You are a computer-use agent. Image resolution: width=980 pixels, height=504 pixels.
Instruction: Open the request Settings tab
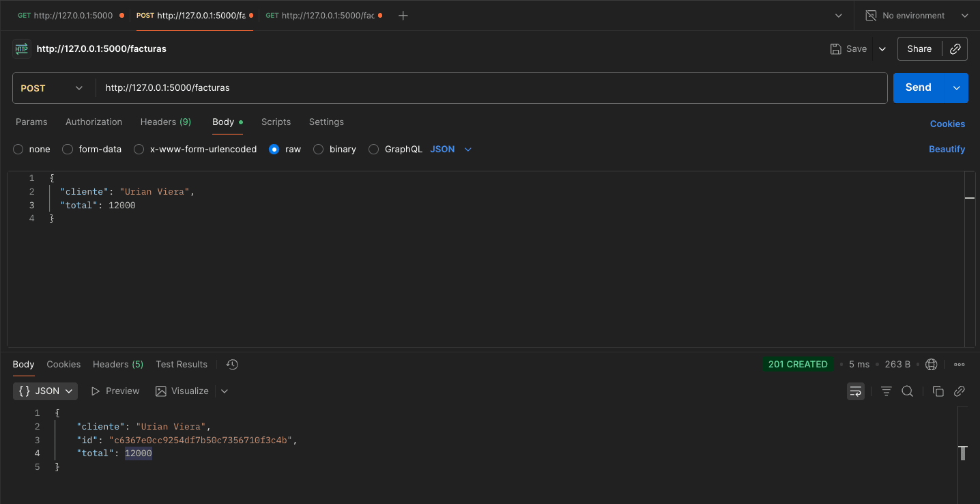tap(326, 122)
